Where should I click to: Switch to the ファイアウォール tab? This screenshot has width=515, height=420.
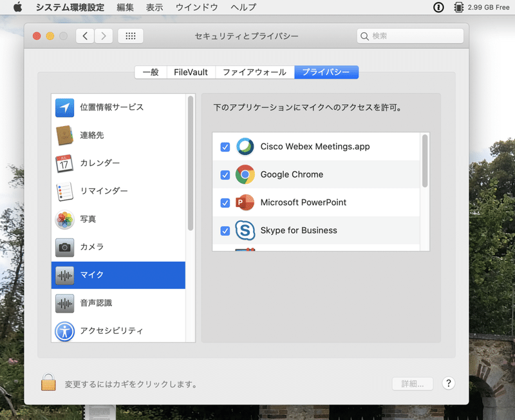(254, 72)
